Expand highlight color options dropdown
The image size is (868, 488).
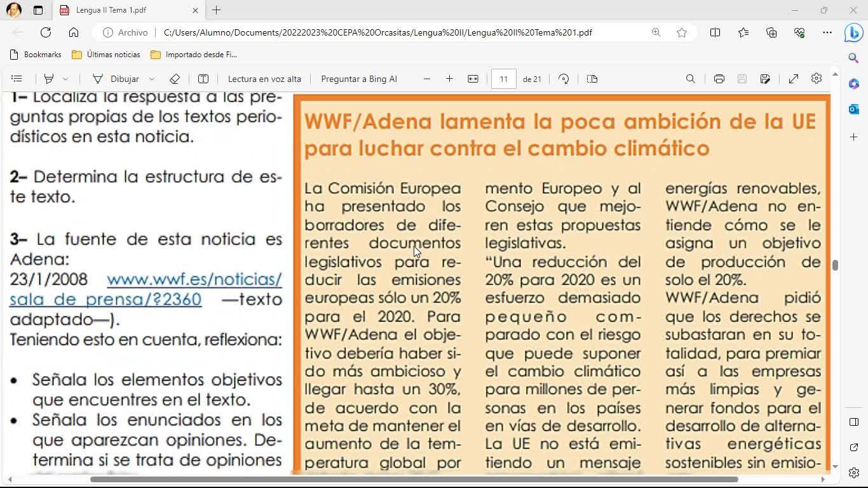click(x=65, y=79)
